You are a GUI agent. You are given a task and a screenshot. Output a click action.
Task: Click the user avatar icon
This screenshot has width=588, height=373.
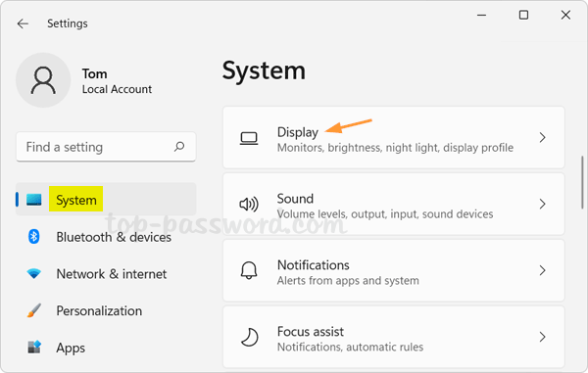coord(43,80)
